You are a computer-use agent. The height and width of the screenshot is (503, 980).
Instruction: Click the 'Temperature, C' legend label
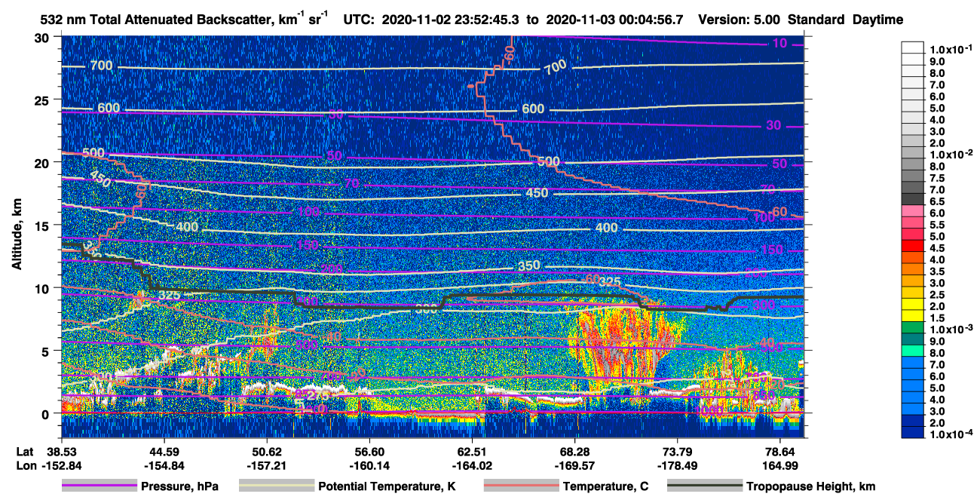click(605, 486)
